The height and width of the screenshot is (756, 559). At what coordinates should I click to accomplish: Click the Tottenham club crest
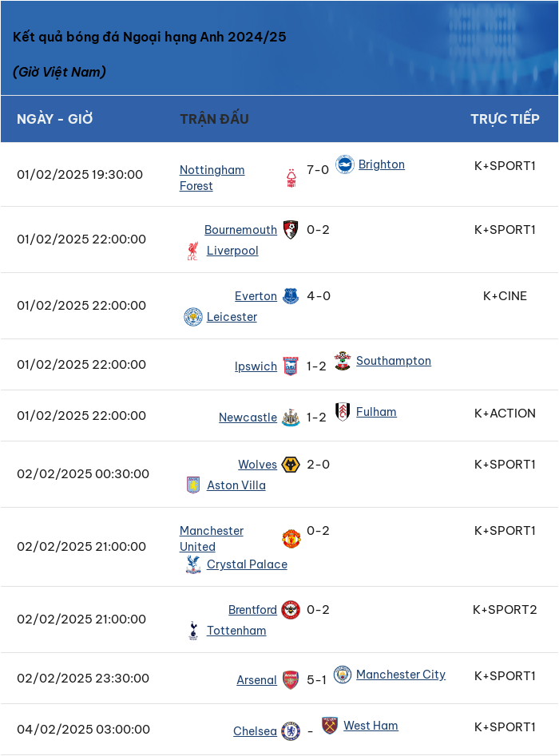[x=193, y=630]
